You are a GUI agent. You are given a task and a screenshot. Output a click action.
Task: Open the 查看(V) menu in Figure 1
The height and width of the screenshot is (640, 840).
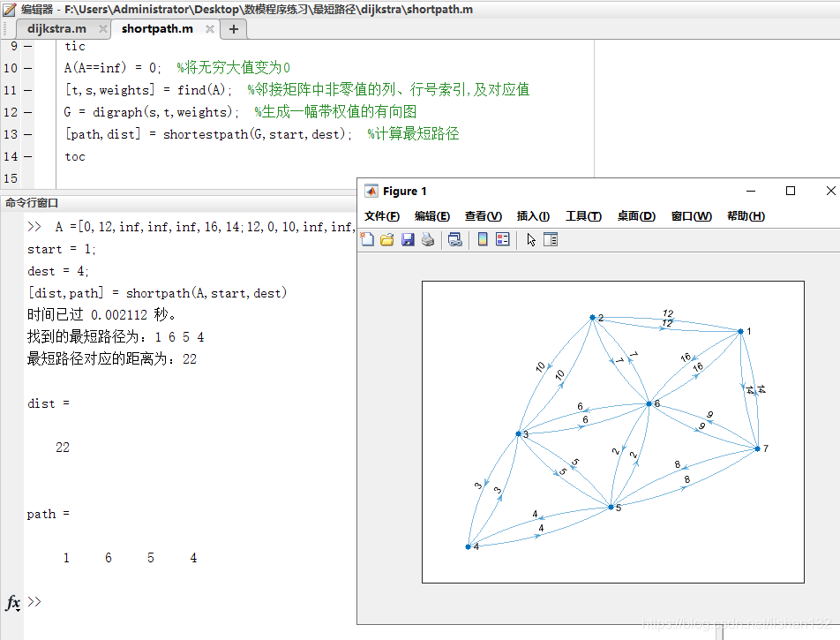pos(483,216)
